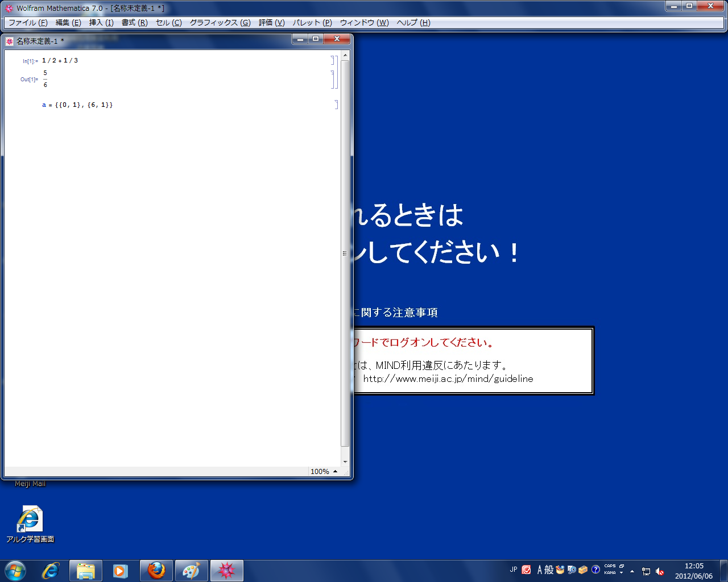Click the Mathematica taskbar button
Image resolution: width=728 pixels, height=582 pixels.
tap(227, 571)
